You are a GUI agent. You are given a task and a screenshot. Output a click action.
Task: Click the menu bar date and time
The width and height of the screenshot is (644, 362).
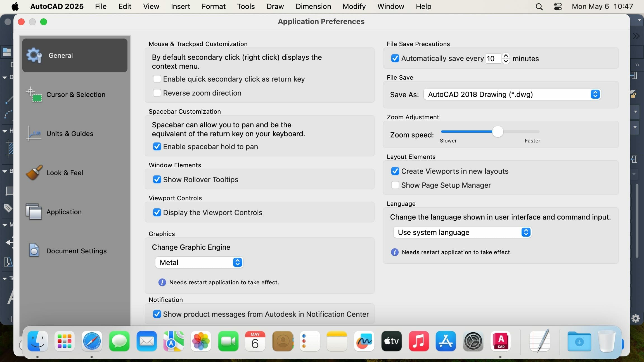click(x=602, y=6)
